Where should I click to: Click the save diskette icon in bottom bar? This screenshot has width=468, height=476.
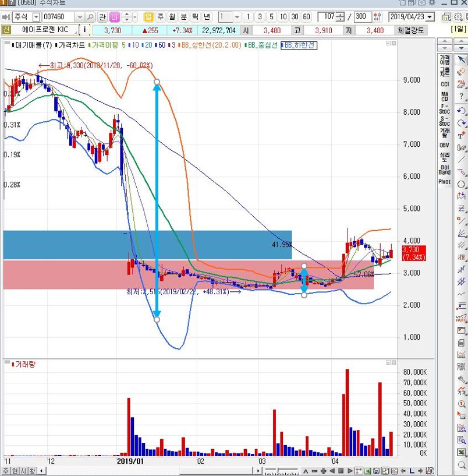[x=376, y=471]
